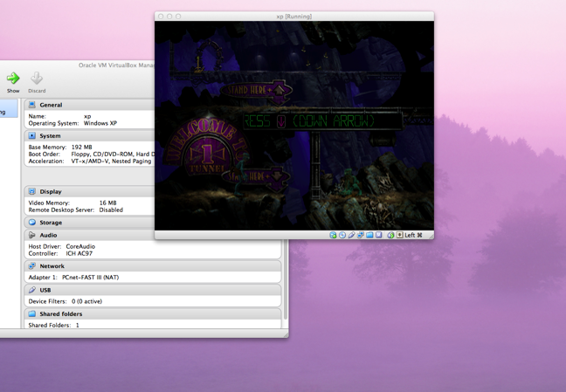Screen dimensions: 566x392
Task: Click the 'ICH AC97' controller value
Action: pos(79,253)
